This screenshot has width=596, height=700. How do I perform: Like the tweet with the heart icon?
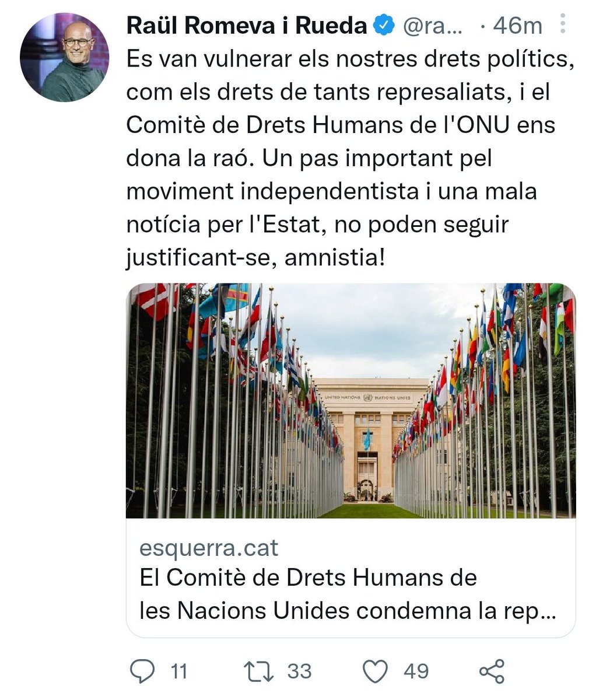tap(376, 671)
